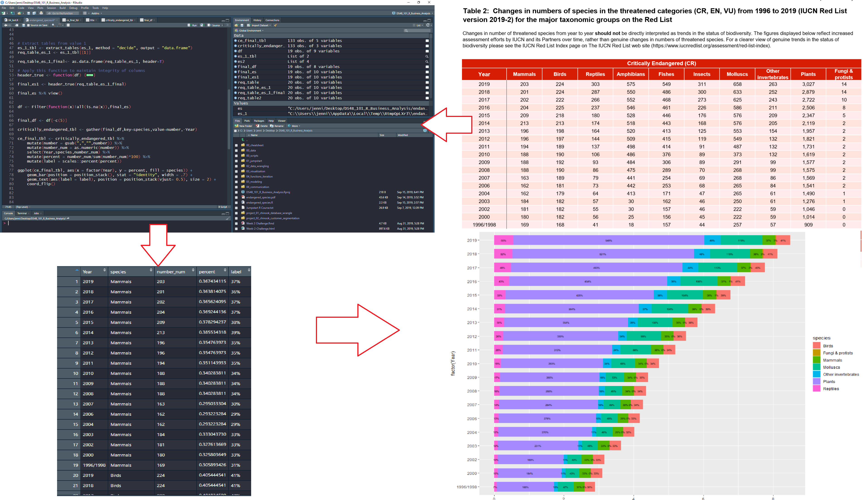Sort data viewer by the percent column header
The width and height of the screenshot is (868, 500).
(212, 272)
